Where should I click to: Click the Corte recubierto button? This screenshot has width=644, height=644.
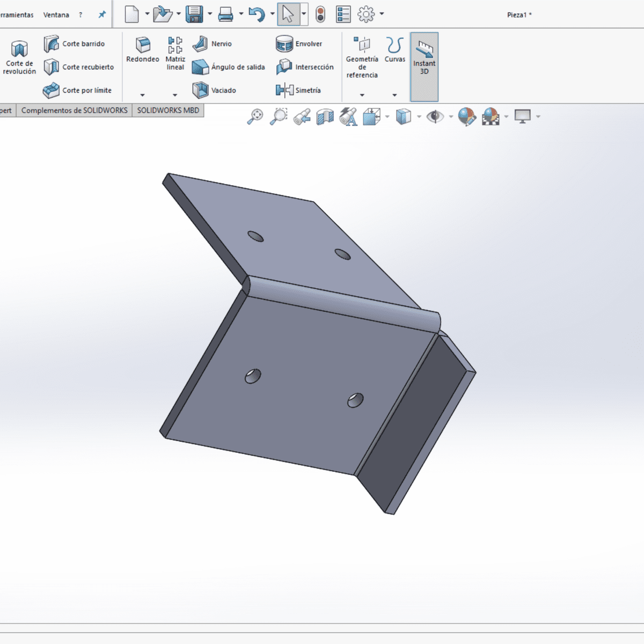[x=79, y=67]
